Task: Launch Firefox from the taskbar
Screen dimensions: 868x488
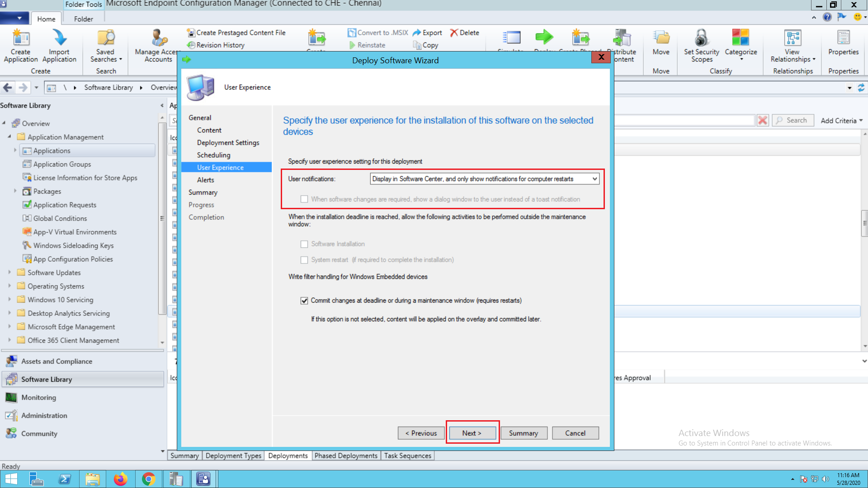Action: pyautogui.click(x=120, y=479)
